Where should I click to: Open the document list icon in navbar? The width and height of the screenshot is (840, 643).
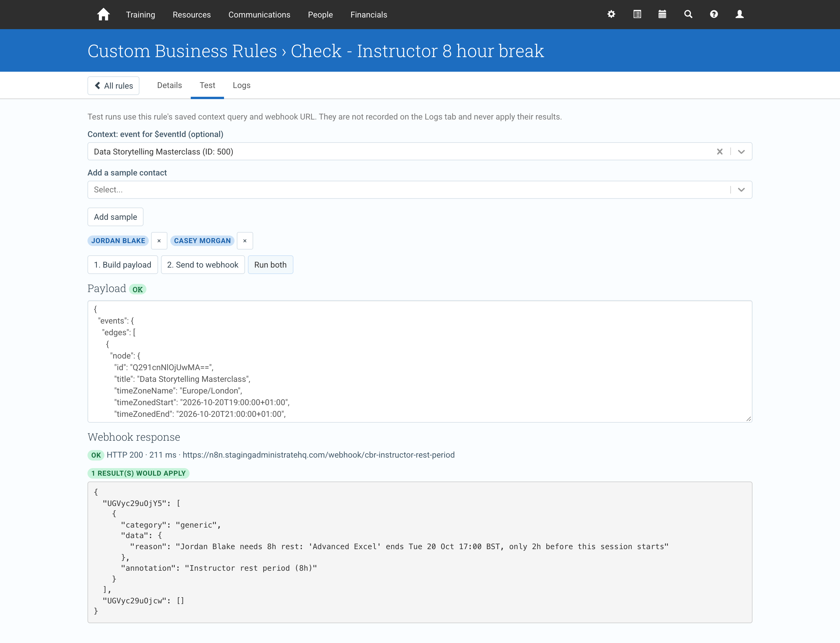[x=637, y=14]
